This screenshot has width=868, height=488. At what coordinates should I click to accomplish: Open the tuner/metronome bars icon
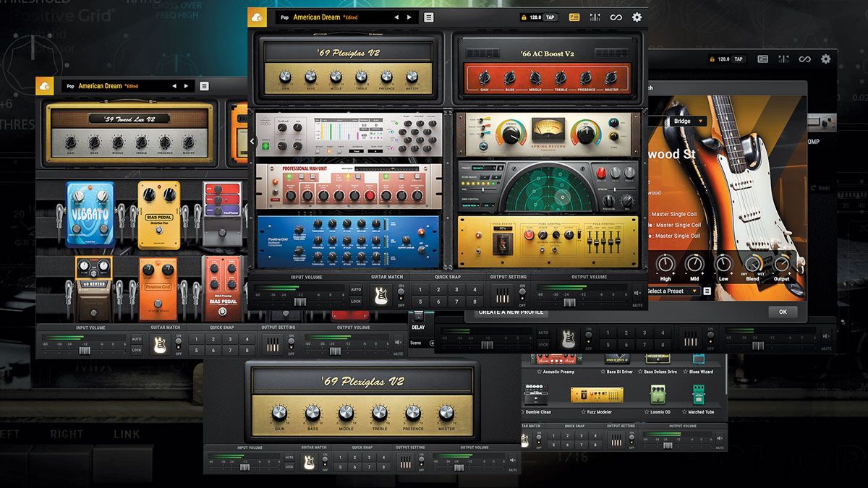point(596,17)
